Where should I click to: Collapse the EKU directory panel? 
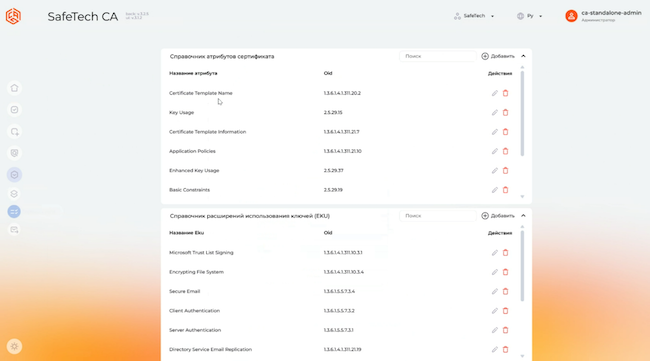click(x=523, y=216)
